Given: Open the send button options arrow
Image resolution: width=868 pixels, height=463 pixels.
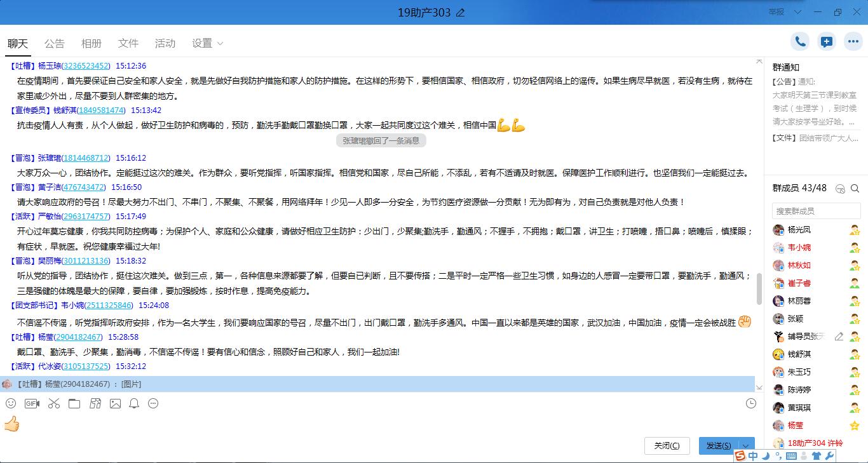Looking at the screenshot, I should click(x=747, y=446).
